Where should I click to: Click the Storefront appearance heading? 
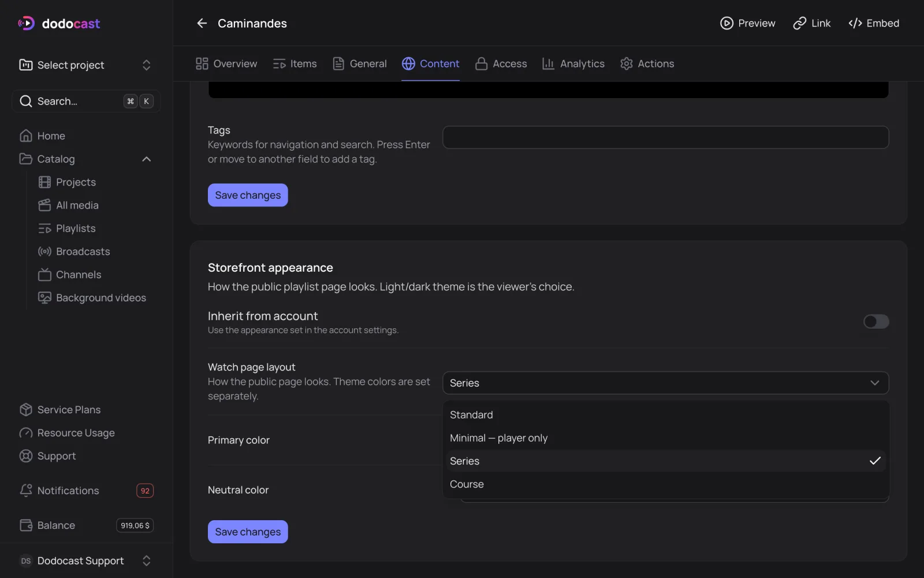[270, 268]
